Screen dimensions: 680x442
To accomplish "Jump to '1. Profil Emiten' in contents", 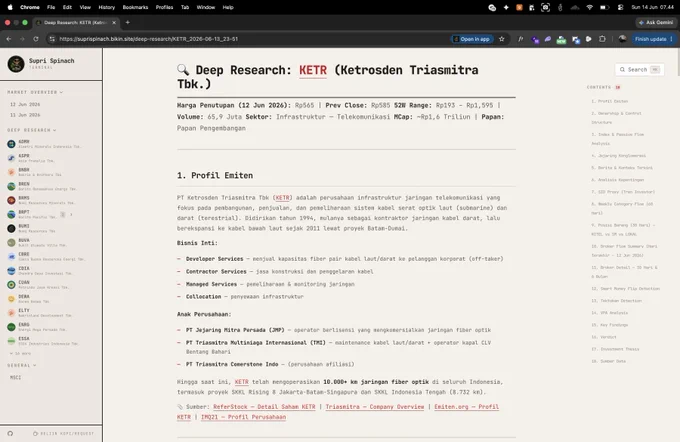I will point(610,101).
